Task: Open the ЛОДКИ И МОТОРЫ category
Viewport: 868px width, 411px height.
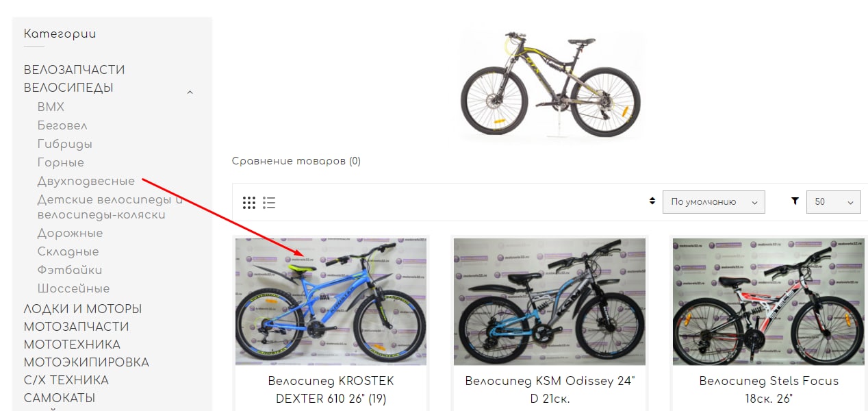Action: pos(83,309)
